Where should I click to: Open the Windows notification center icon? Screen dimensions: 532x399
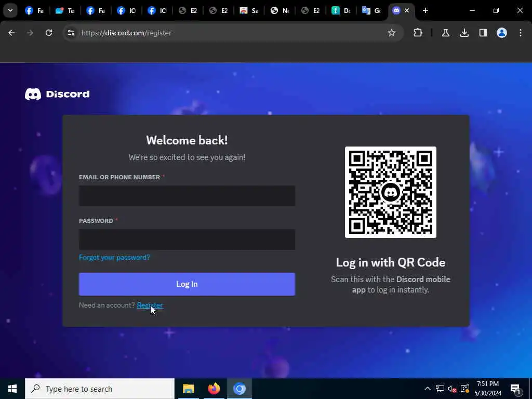tap(516, 389)
